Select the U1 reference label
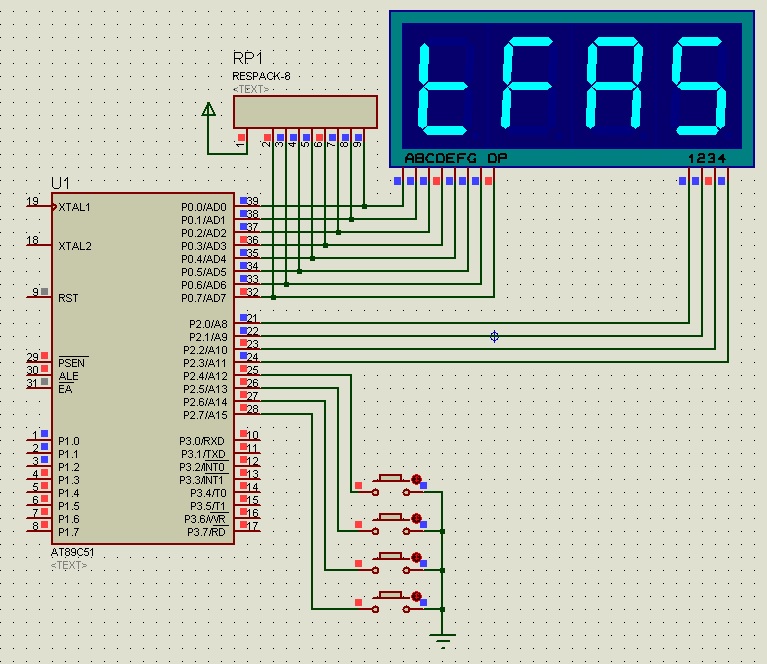The height and width of the screenshot is (664, 767). pyautogui.click(x=60, y=183)
